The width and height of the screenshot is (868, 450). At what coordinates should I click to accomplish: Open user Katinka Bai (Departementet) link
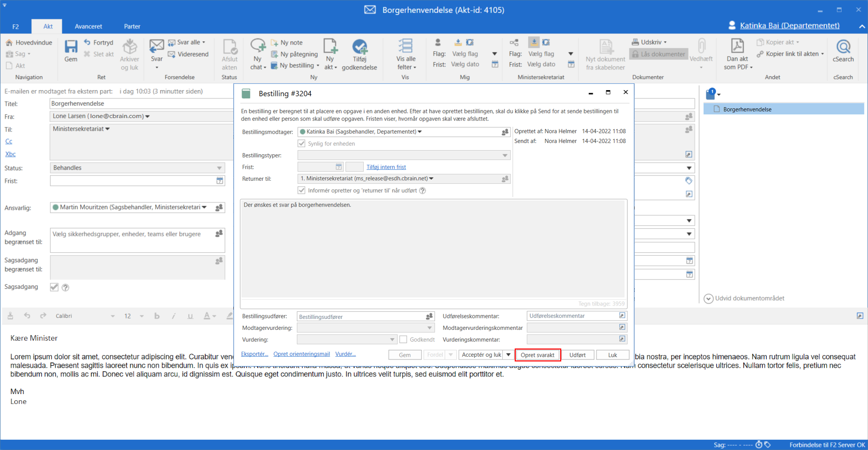(x=789, y=25)
